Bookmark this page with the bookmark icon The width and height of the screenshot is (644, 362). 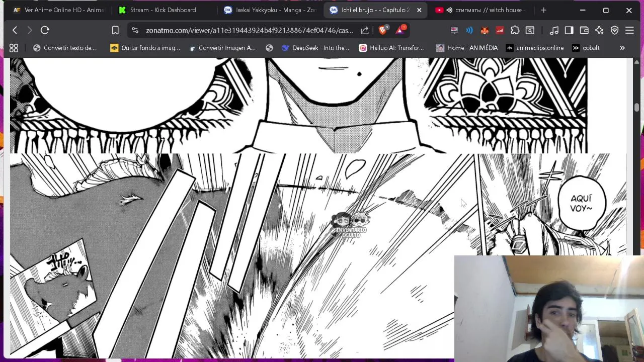[x=115, y=30]
